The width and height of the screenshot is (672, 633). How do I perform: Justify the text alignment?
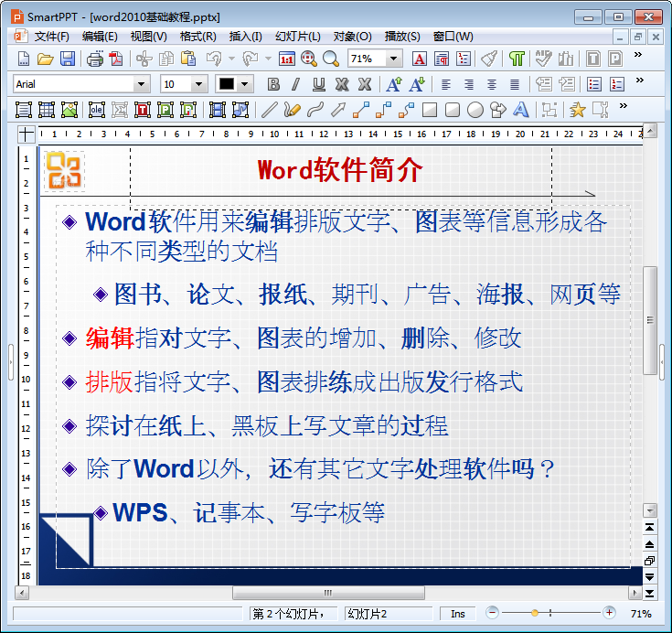514,84
